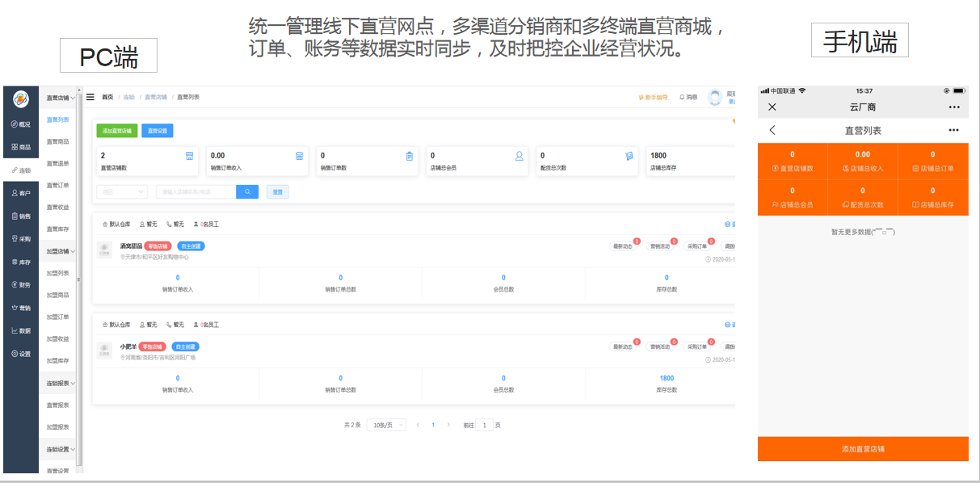This screenshot has height=483, width=980.
Task: Click the blue search magnifier button
Action: (x=247, y=191)
